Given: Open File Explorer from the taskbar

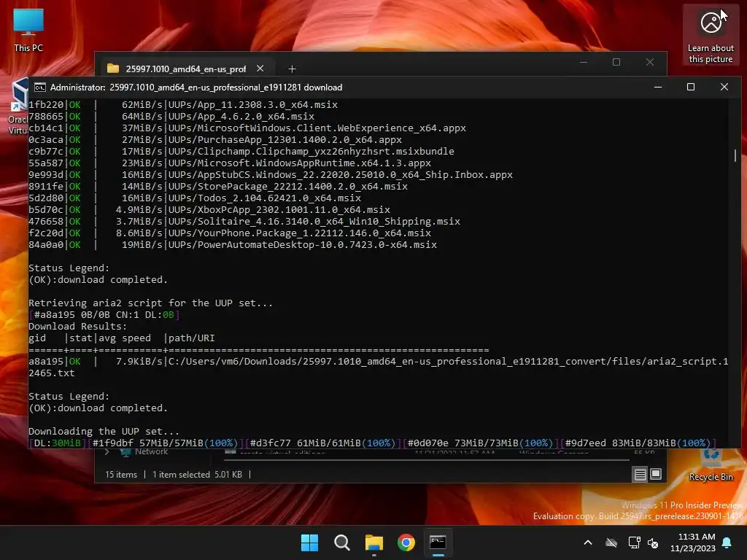Looking at the screenshot, I should (x=374, y=542).
